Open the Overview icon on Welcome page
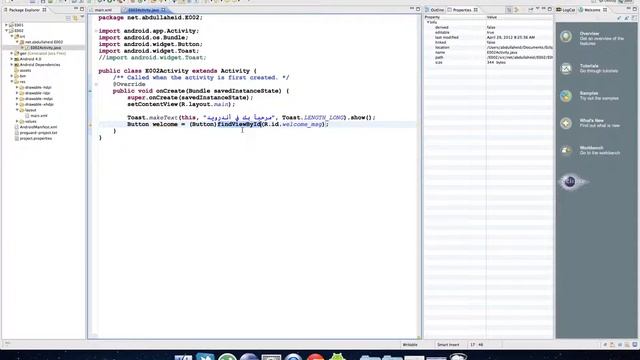 [566, 37]
